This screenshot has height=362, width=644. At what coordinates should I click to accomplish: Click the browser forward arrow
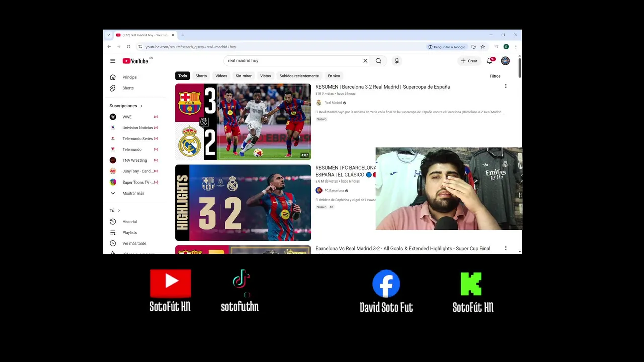pos(119,47)
